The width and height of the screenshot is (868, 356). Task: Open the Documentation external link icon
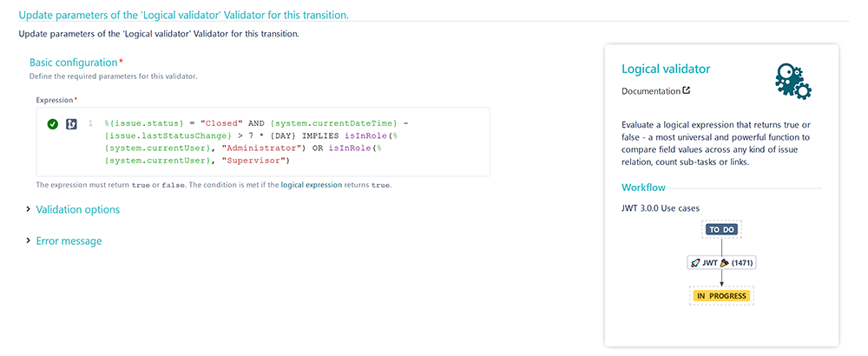687,91
